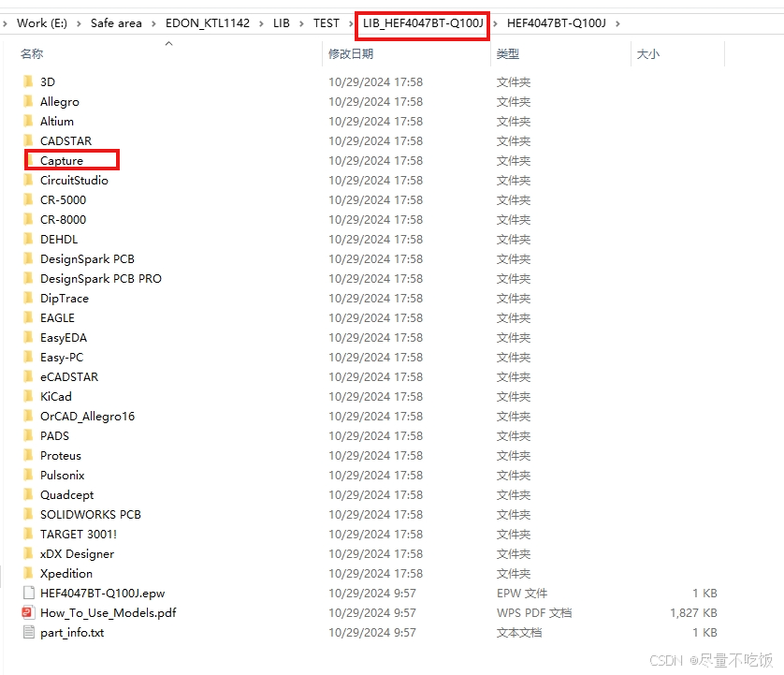Expand arrow after final HEF4047BT-Q100J breadcrumb

coord(618,23)
